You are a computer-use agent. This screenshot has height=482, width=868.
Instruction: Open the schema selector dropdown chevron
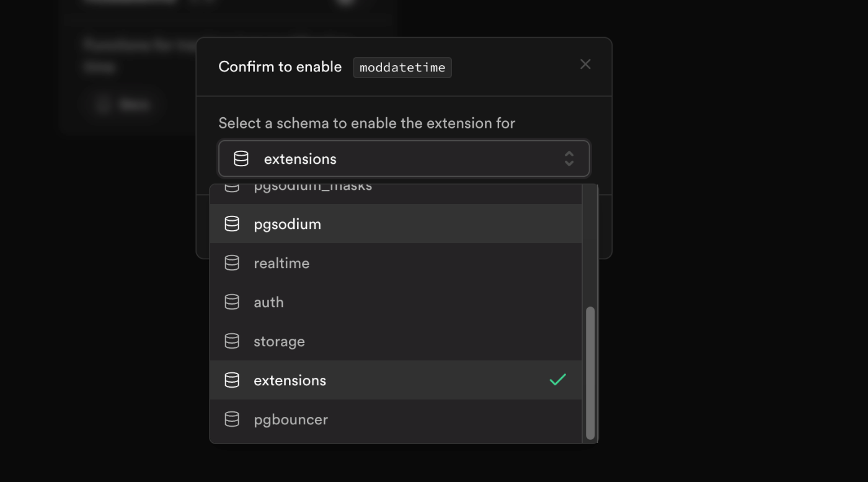tap(569, 158)
